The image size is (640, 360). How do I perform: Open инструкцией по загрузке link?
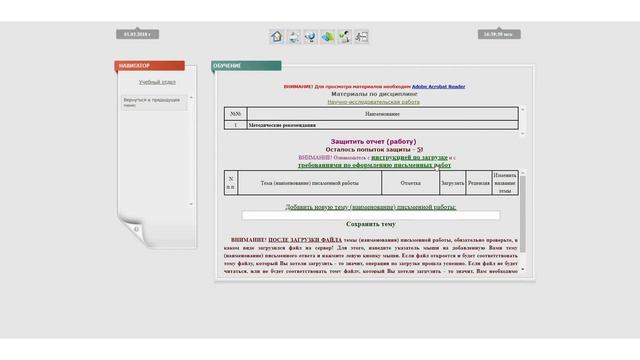pos(409,157)
